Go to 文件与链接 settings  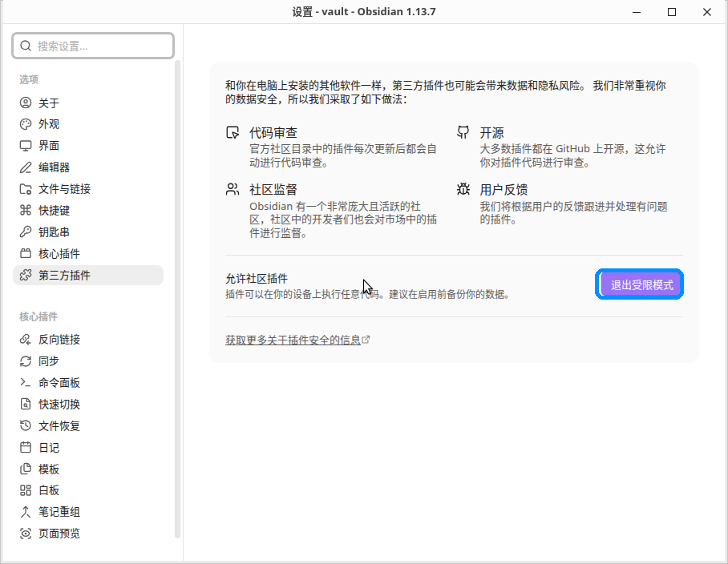(88, 189)
